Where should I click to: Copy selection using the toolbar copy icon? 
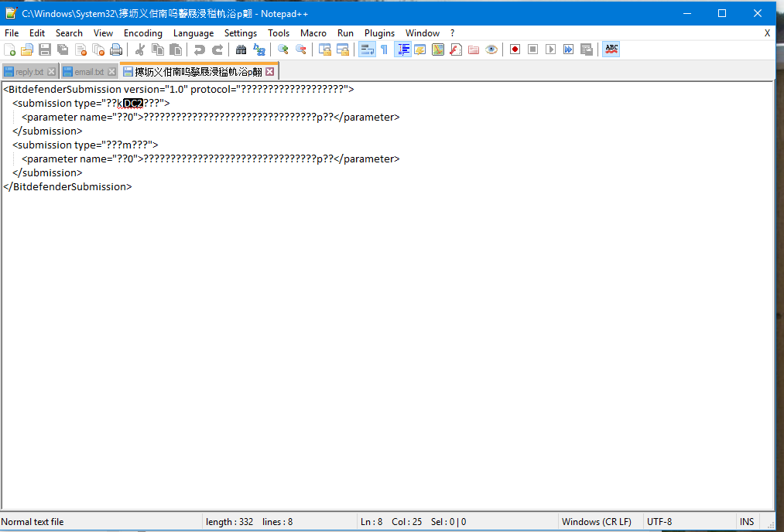click(158, 49)
